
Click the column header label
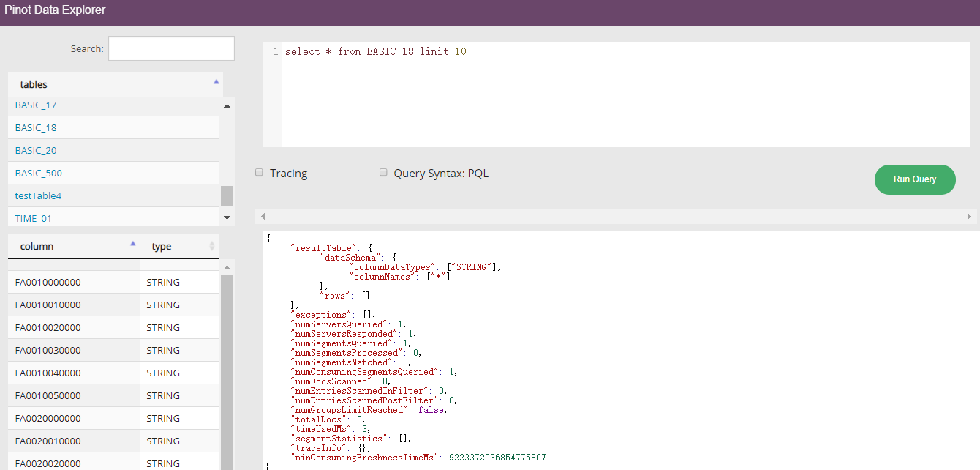click(37, 247)
